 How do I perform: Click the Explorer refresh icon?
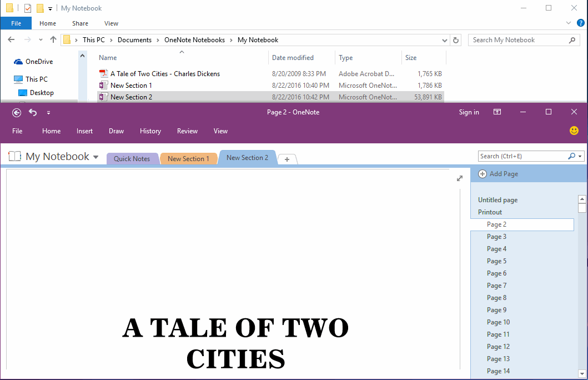[456, 40]
